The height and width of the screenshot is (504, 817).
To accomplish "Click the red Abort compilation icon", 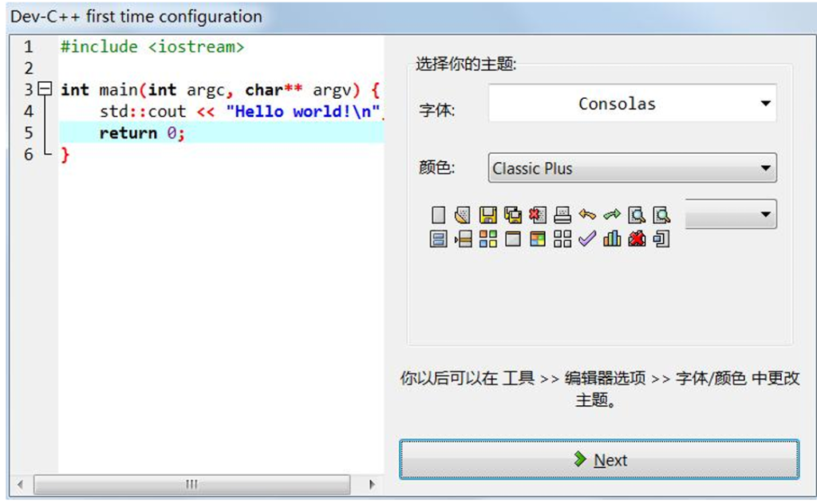I will (x=637, y=238).
